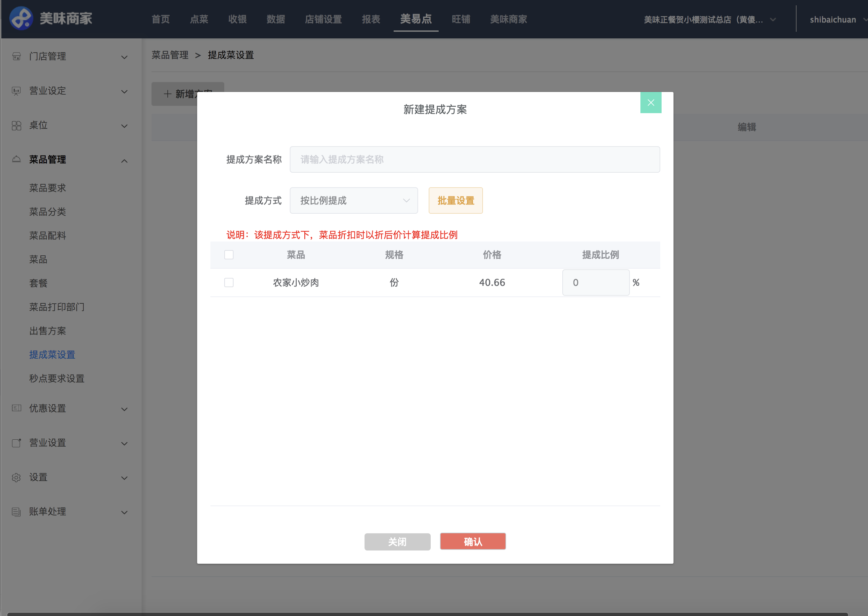Click the 设置 gear icon
The height and width of the screenshot is (616, 868).
[16, 477]
